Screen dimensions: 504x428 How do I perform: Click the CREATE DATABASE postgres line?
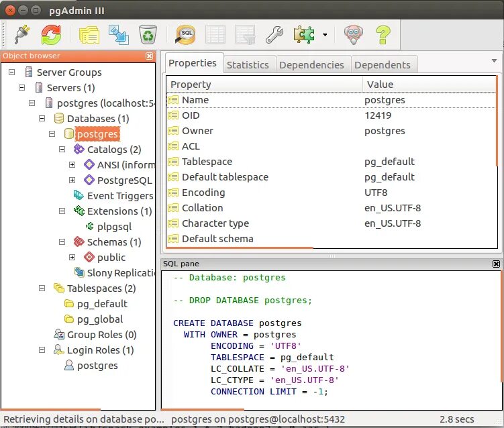[x=237, y=323]
